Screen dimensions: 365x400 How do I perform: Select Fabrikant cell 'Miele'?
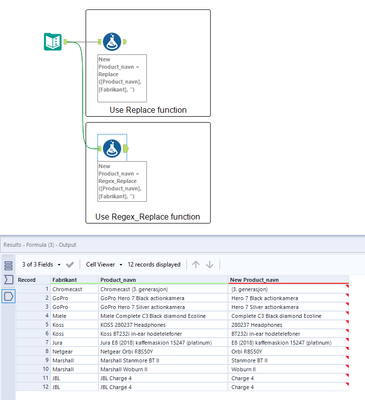(75, 316)
